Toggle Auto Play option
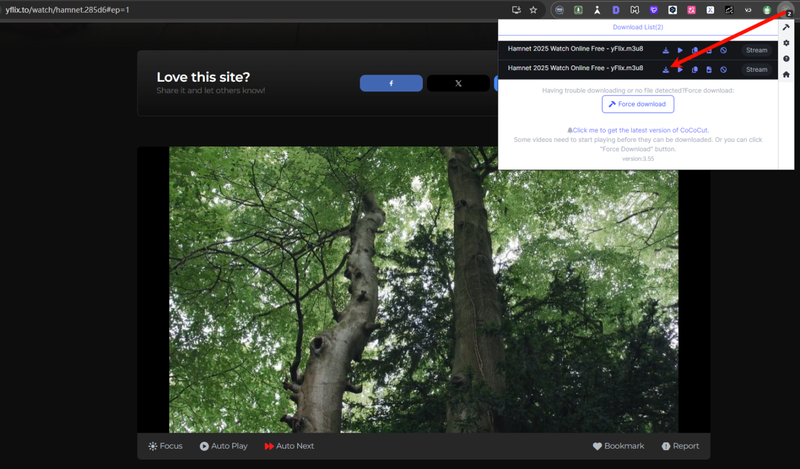 pyautogui.click(x=223, y=446)
